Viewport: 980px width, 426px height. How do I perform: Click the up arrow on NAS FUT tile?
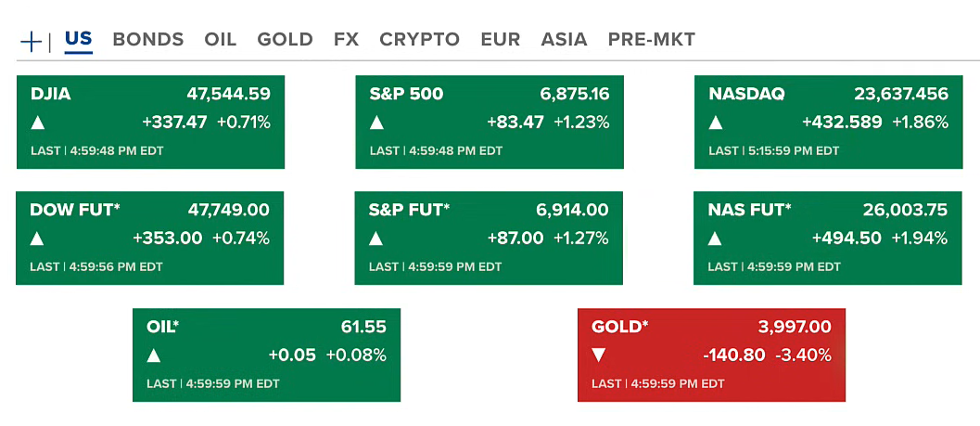[716, 239]
